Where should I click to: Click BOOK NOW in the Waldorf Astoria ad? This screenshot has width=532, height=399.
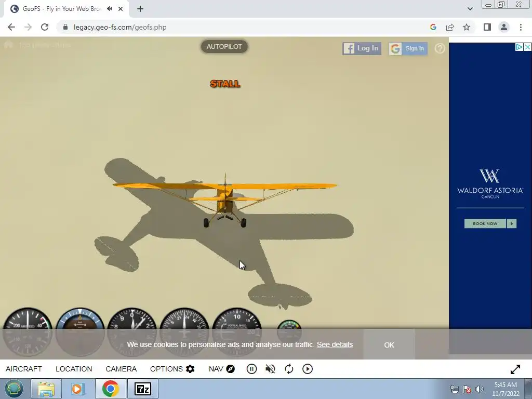coord(485,223)
